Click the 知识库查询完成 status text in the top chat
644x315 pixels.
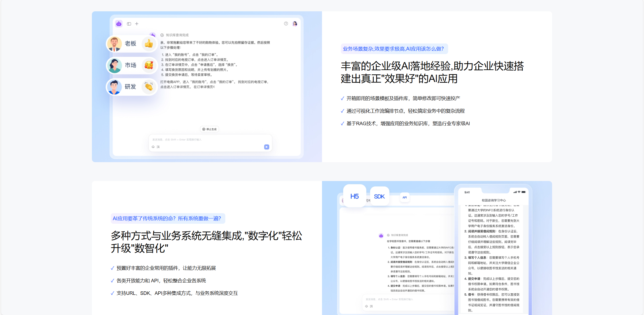[x=177, y=35]
